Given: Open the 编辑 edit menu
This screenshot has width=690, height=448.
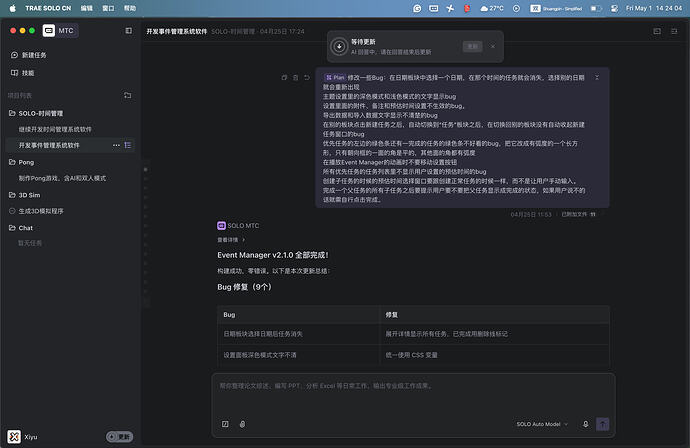Looking at the screenshot, I should pos(87,8).
